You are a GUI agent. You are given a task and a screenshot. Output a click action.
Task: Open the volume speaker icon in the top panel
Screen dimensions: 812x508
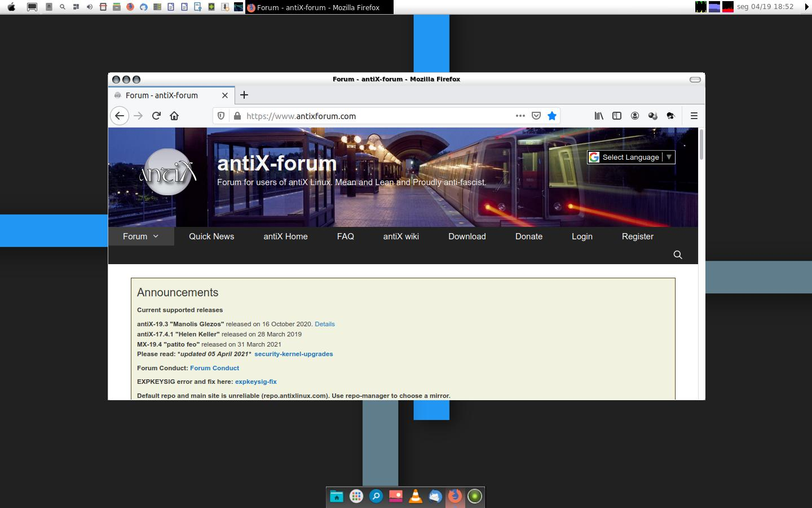(x=90, y=7)
